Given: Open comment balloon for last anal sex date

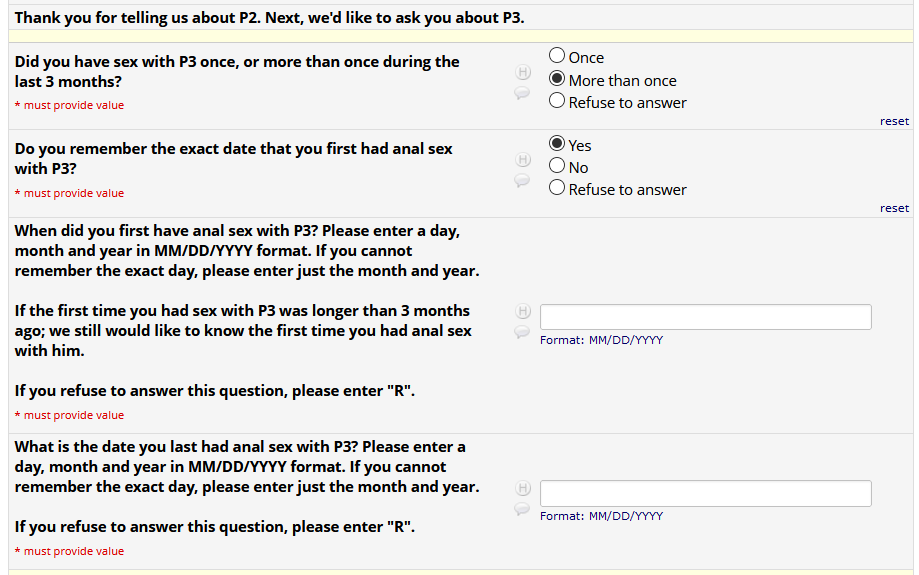Looking at the screenshot, I should coord(521,509).
